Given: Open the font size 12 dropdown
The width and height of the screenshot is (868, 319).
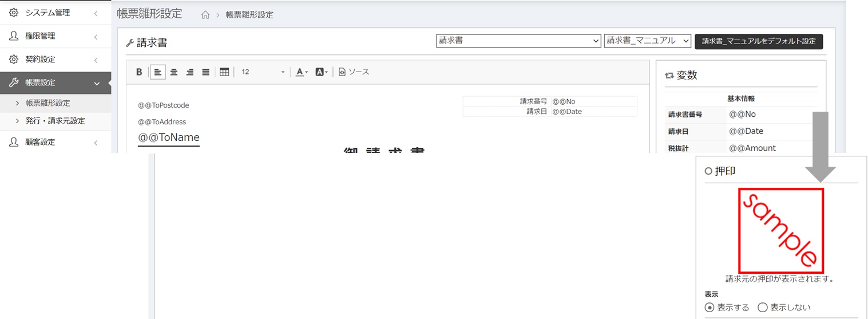Looking at the screenshot, I should (263, 72).
